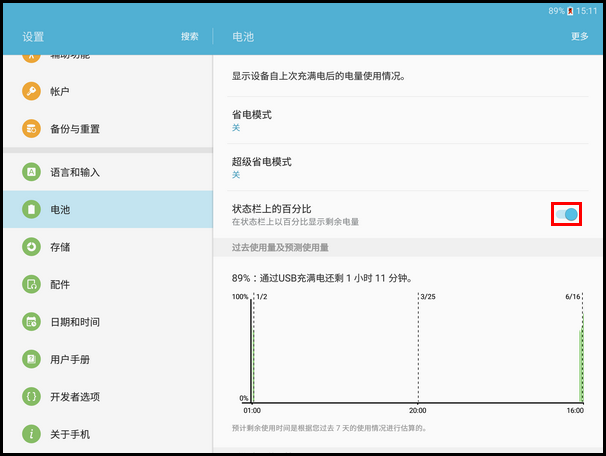
Task: Open the battery usage history graph
Action: coord(408,354)
